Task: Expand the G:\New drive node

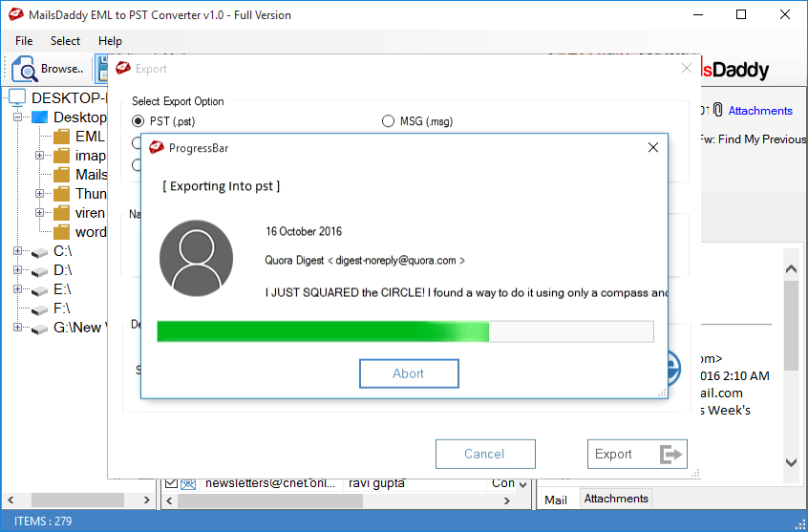Action: point(17,328)
